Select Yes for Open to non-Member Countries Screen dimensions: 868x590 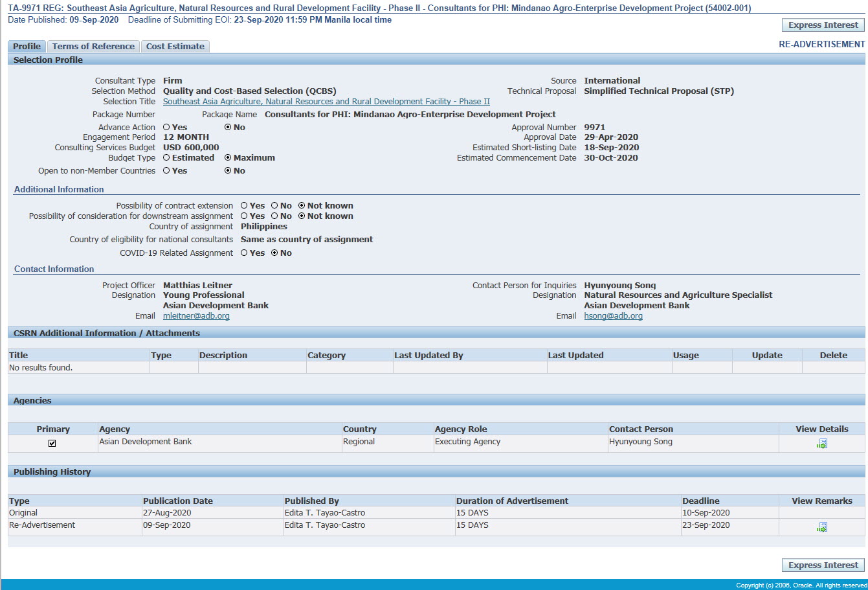tap(166, 171)
